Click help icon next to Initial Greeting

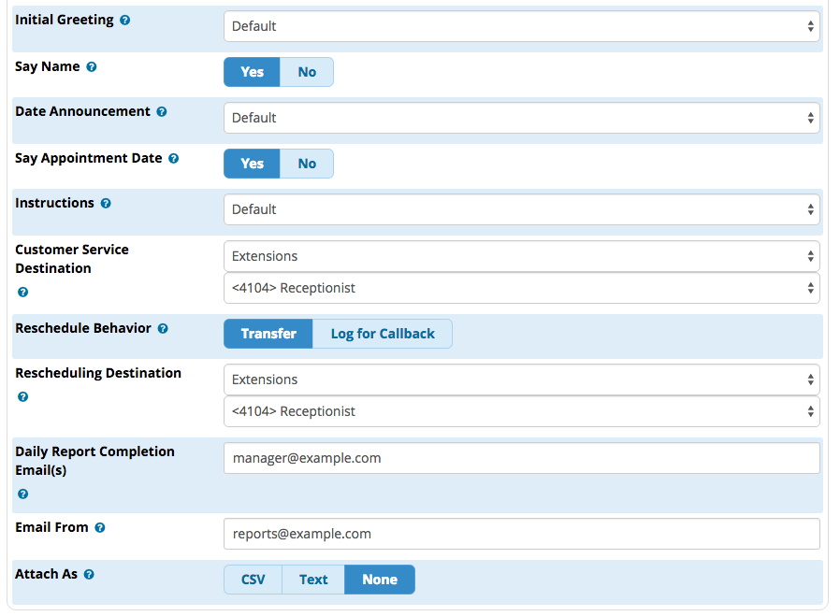(x=124, y=21)
